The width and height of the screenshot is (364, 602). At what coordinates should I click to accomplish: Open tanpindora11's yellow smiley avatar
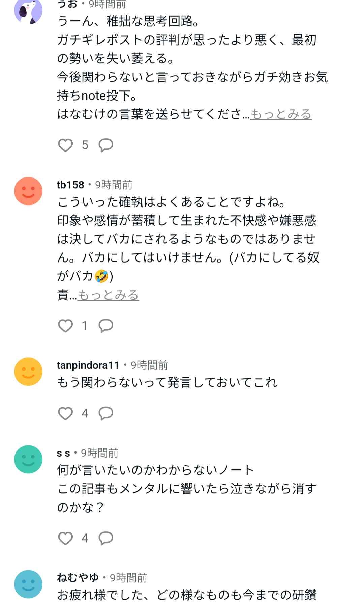point(28,372)
